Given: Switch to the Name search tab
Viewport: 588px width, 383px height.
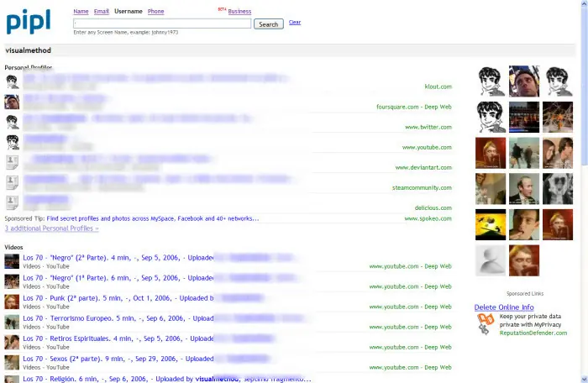Looking at the screenshot, I should (81, 11).
